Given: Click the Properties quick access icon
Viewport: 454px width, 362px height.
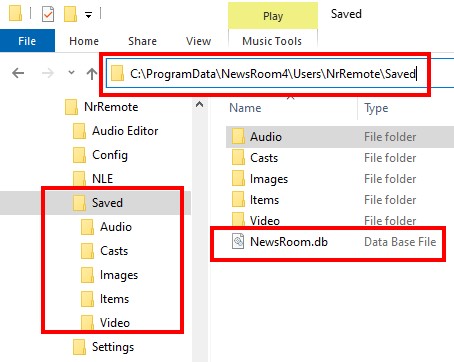Looking at the screenshot, I should (x=48, y=15).
